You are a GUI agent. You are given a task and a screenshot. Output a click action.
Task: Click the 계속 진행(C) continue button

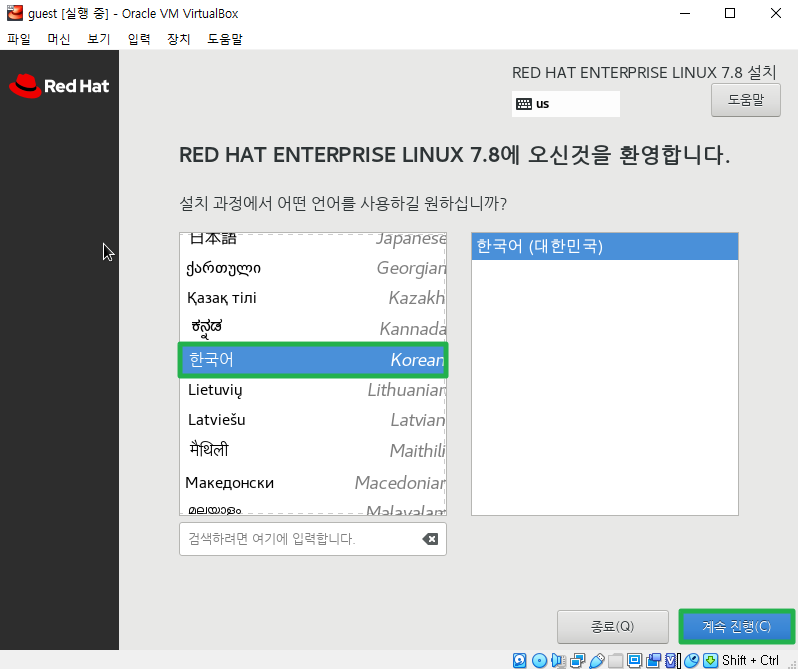(x=736, y=626)
